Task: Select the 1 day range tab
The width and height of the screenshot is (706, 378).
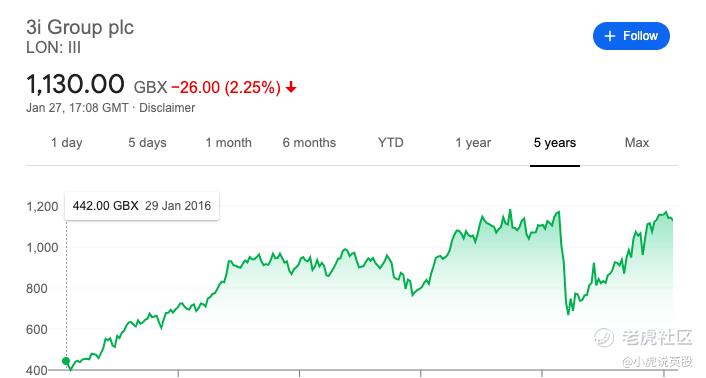Action: click(67, 143)
